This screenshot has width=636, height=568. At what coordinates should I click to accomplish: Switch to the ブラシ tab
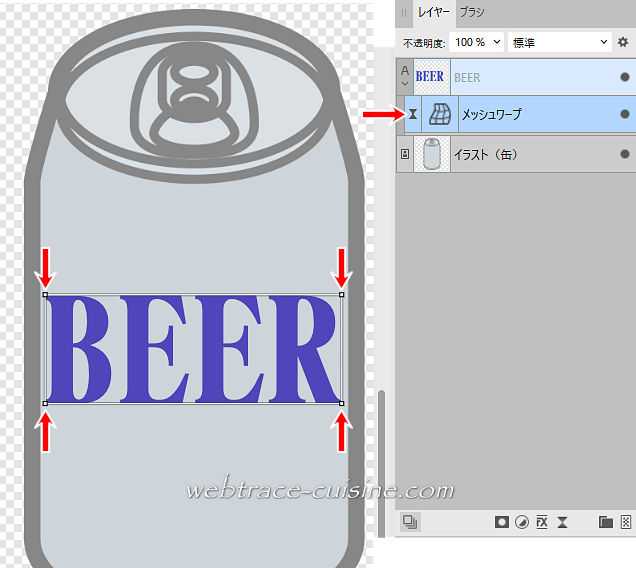[x=472, y=13]
